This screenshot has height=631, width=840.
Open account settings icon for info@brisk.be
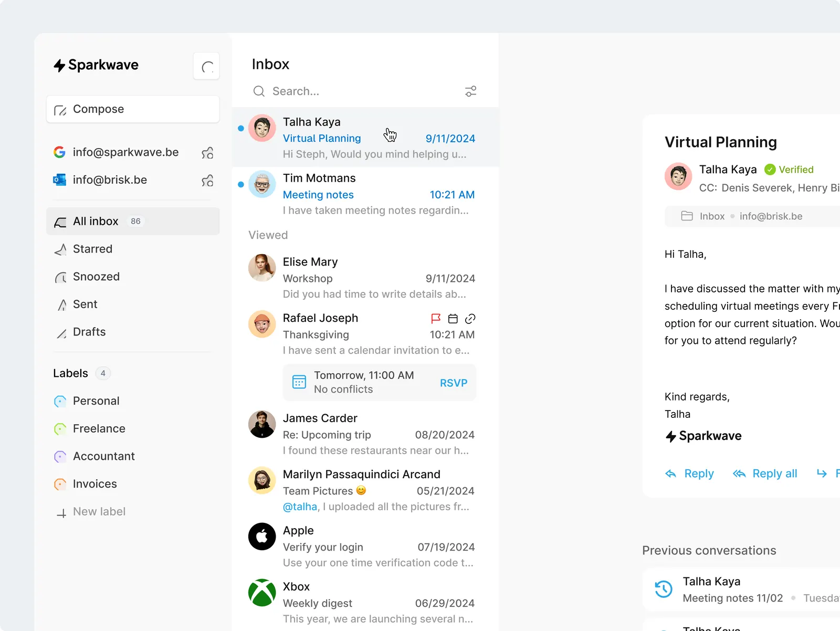207,181
